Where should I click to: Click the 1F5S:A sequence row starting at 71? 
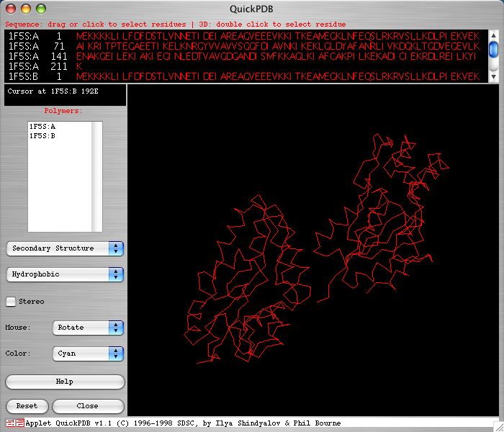(244, 46)
